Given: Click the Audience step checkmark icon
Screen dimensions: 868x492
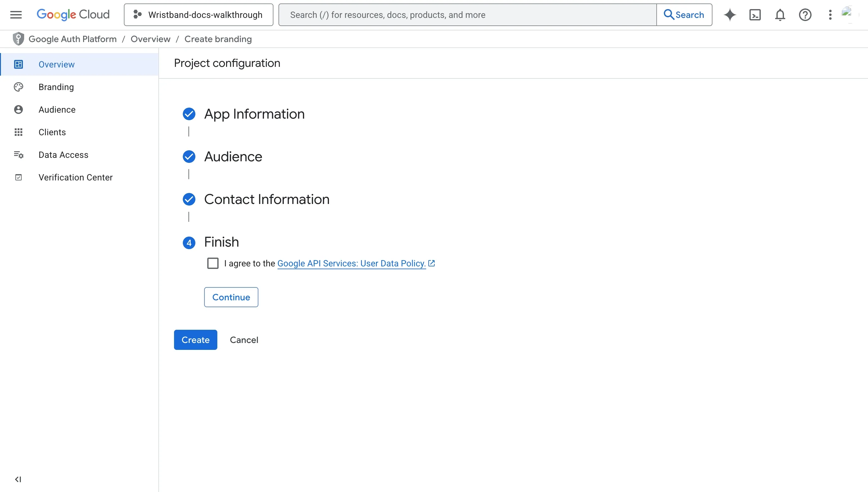Looking at the screenshot, I should click(x=189, y=157).
